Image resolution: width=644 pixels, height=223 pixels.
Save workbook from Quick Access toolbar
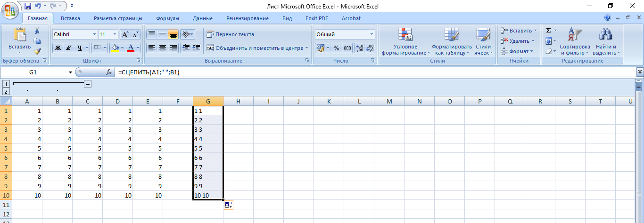[28, 6]
